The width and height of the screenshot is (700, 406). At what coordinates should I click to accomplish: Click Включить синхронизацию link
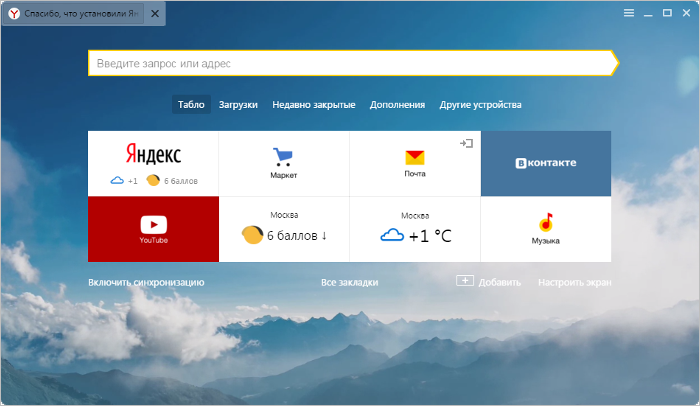(146, 282)
